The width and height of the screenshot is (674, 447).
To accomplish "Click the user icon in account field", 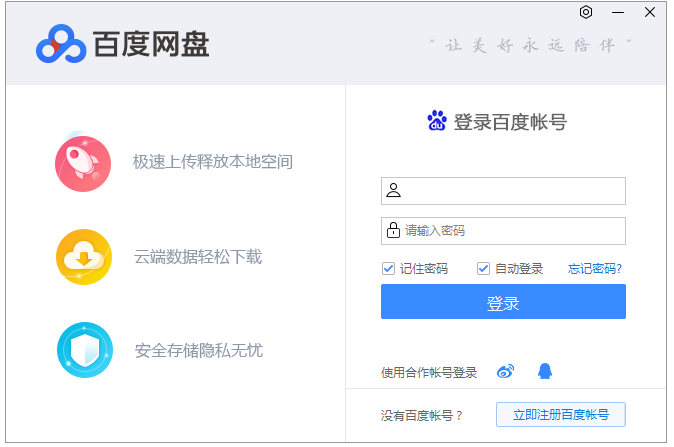I will point(394,191).
